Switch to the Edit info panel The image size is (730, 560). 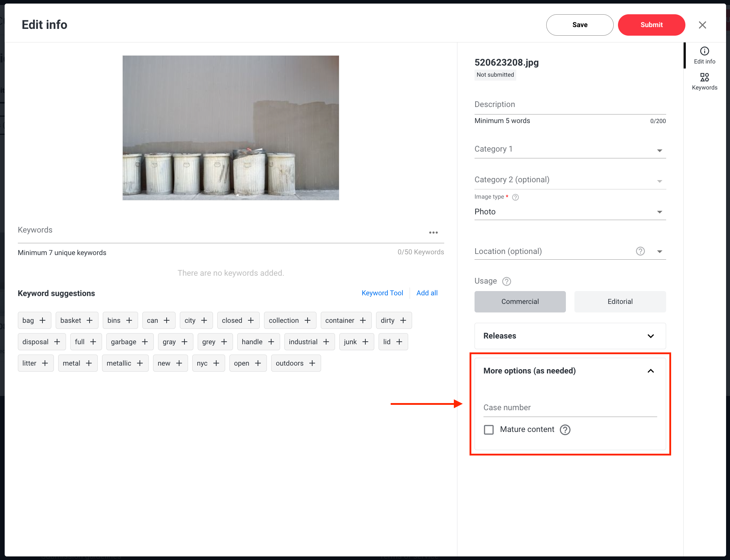click(704, 55)
